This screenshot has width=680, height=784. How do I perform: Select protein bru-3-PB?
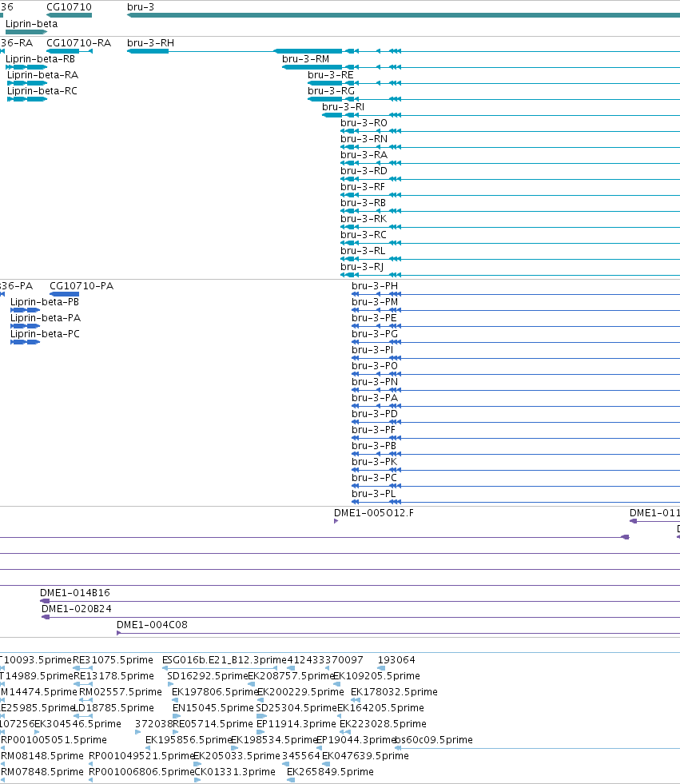click(374, 446)
